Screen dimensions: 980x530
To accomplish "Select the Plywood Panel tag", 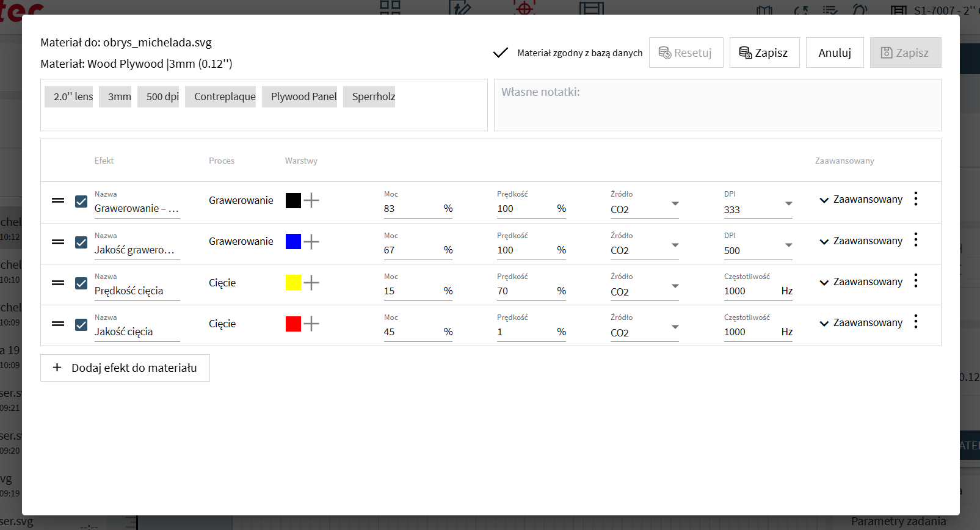I will pos(303,96).
